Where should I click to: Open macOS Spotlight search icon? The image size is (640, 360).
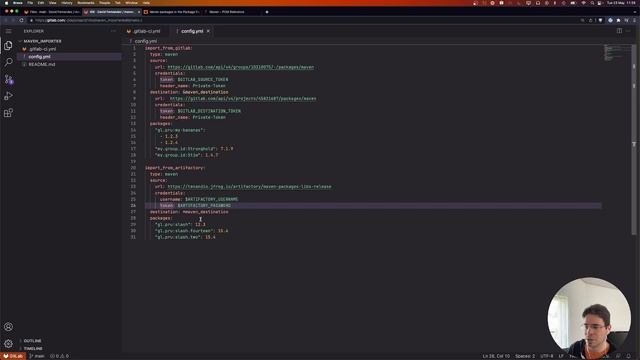click(592, 3)
